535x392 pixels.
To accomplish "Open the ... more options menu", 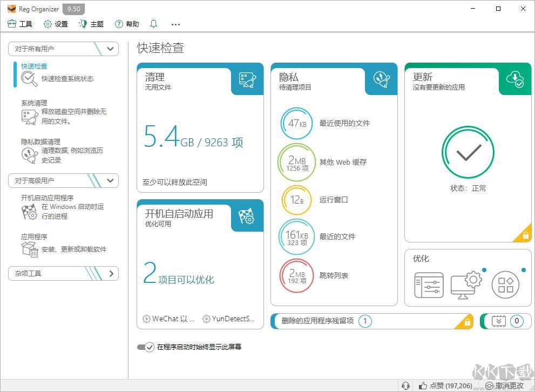I will pyautogui.click(x=175, y=24).
